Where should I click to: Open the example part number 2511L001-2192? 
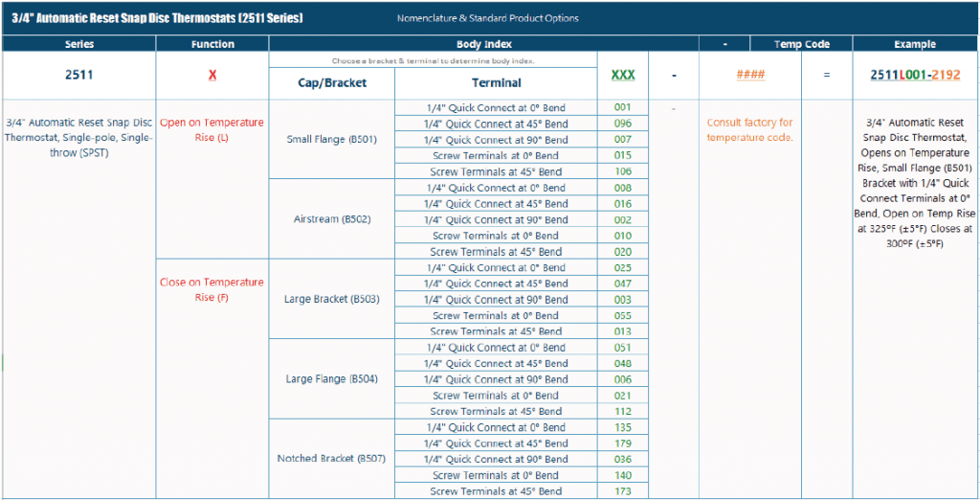(x=915, y=75)
